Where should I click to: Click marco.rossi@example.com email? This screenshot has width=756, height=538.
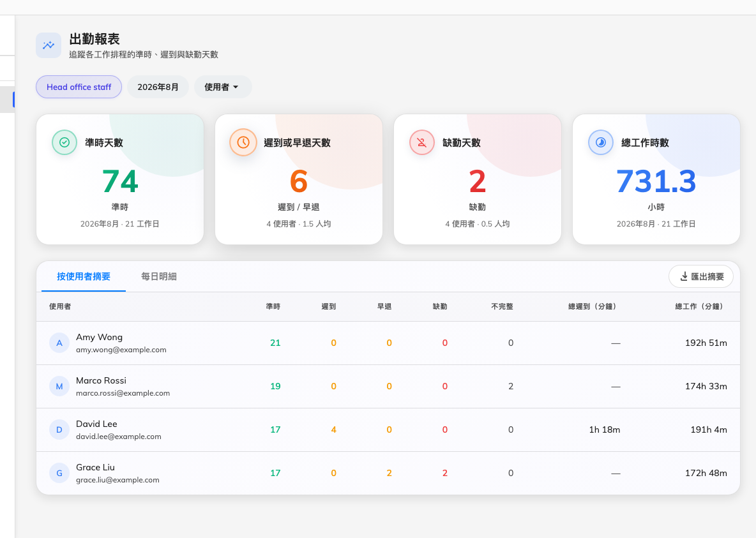[x=123, y=393]
